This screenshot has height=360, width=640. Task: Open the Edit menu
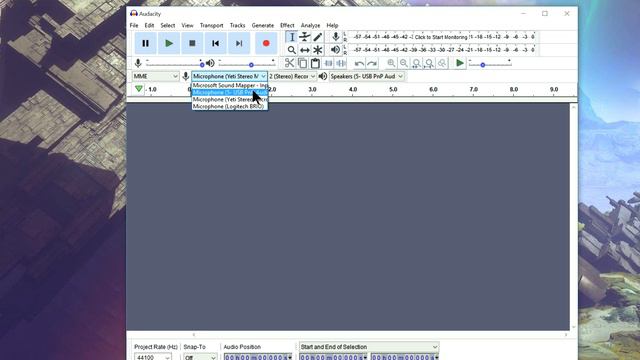click(149, 25)
